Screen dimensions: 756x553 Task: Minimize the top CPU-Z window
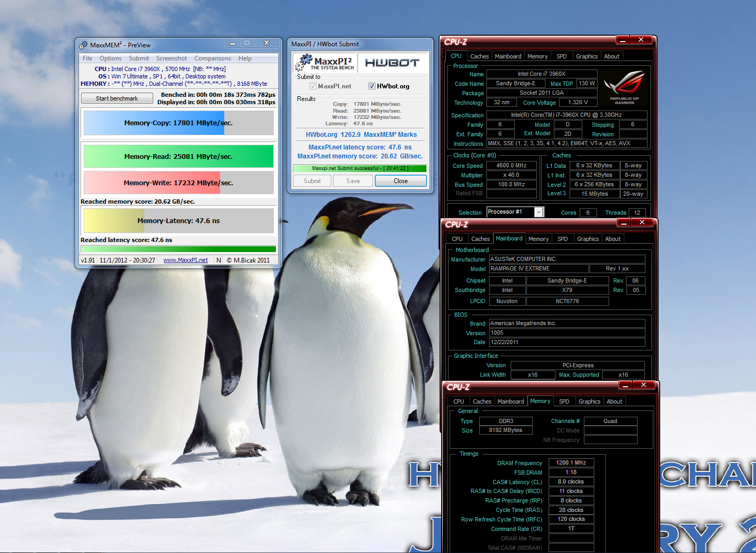coord(622,40)
